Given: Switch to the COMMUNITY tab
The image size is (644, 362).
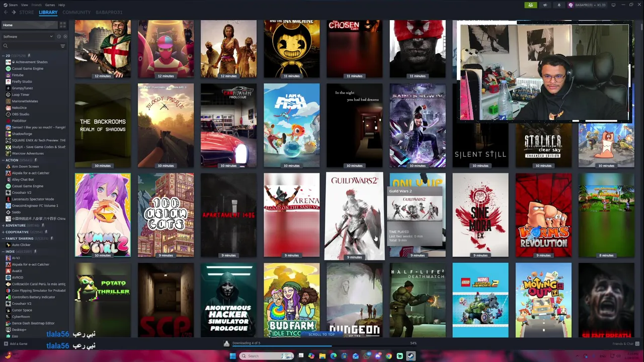Looking at the screenshot, I should (x=76, y=12).
